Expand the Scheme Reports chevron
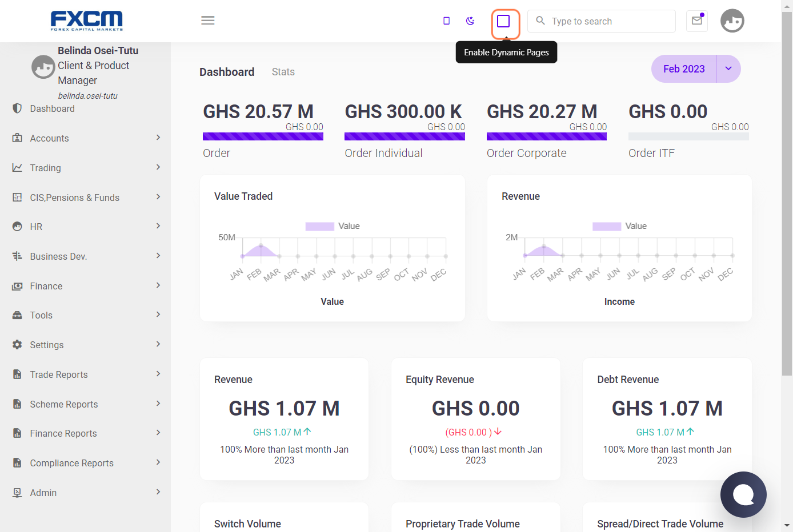 pyautogui.click(x=158, y=404)
